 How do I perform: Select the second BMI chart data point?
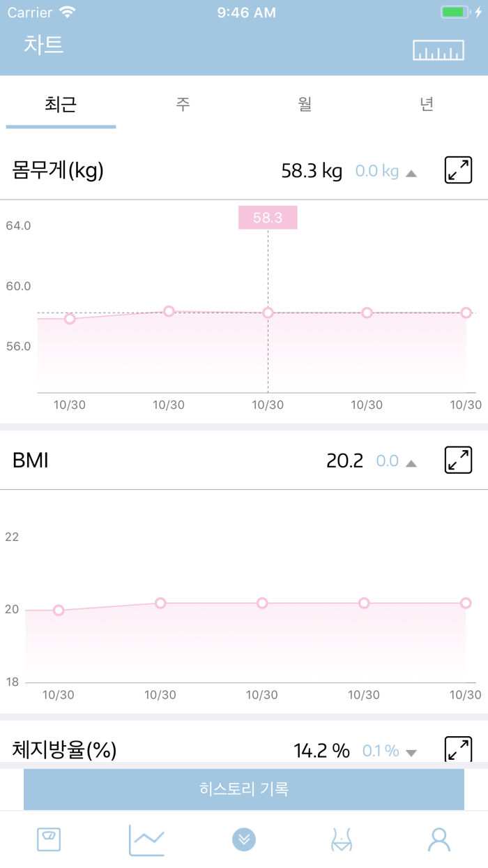point(160,603)
